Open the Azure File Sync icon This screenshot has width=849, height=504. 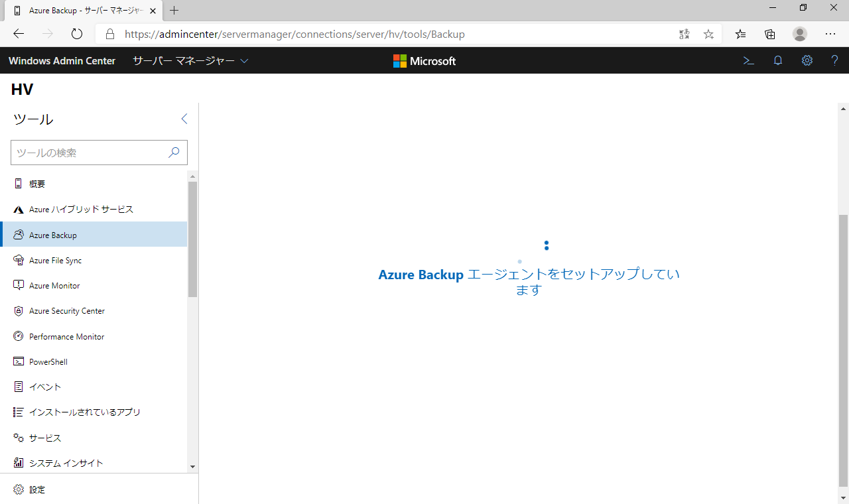click(x=18, y=260)
